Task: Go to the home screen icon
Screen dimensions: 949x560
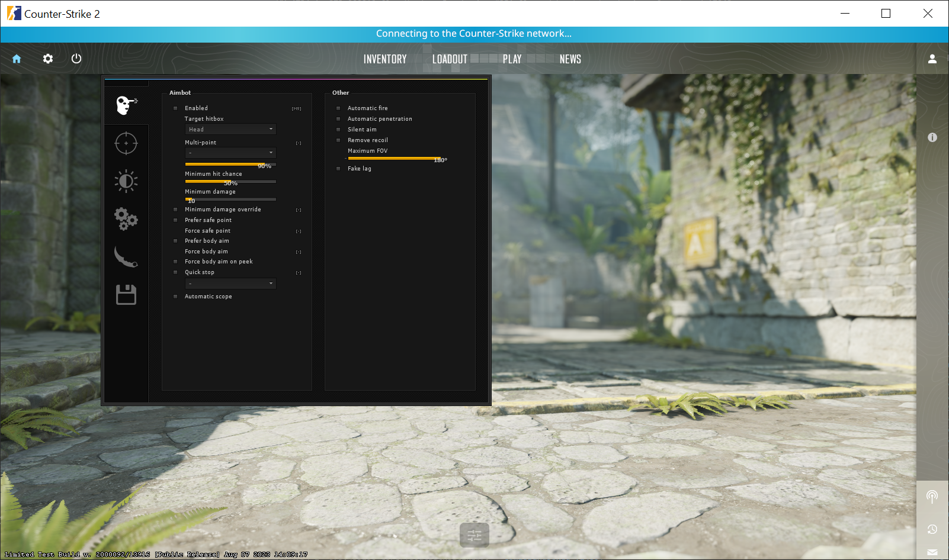Action: click(17, 59)
